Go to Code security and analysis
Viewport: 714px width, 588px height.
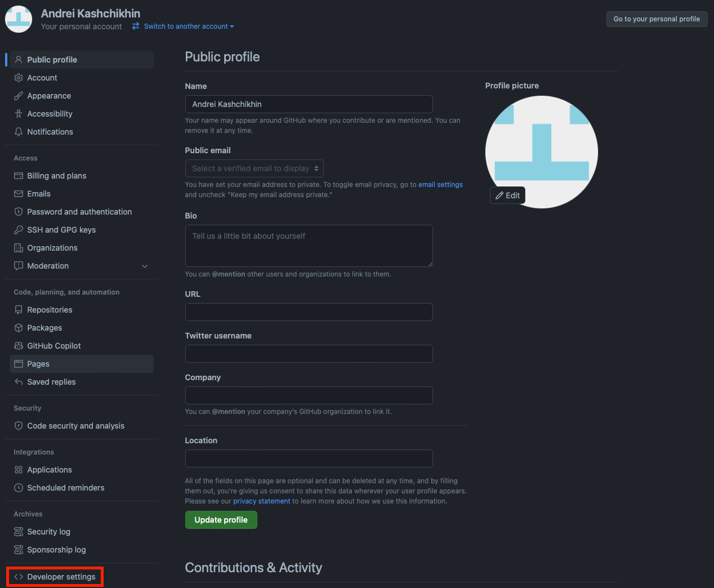pyautogui.click(x=82, y=426)
